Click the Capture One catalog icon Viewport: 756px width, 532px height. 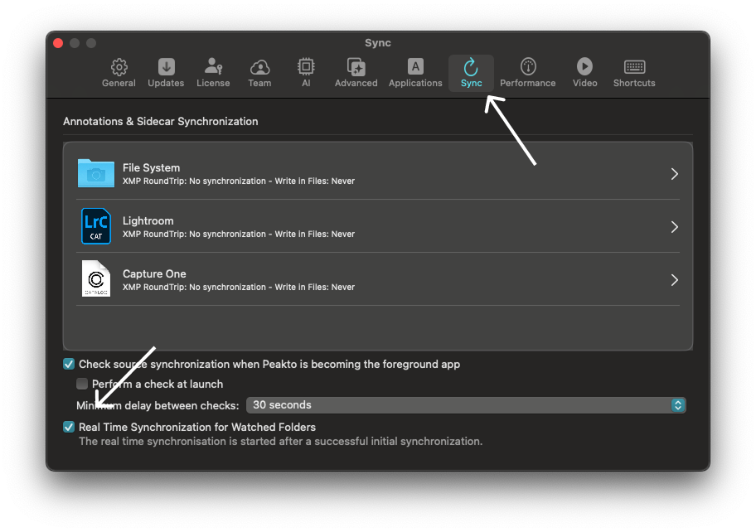[96, 279]
